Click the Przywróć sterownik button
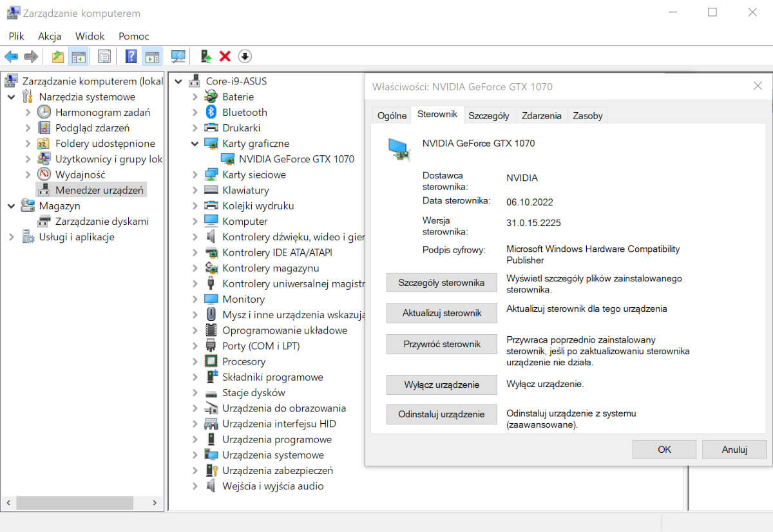This screenshot has height=532, width=773. tap(441, 344)
